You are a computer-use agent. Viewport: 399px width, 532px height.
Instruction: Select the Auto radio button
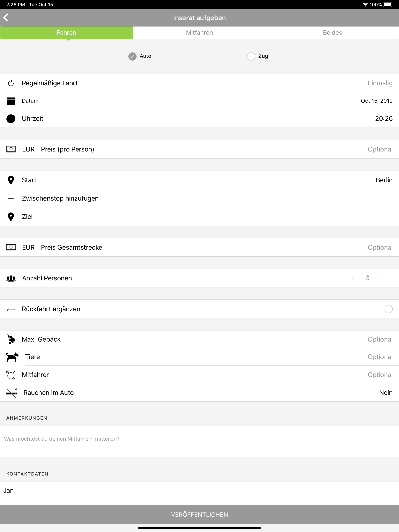coord(132,56)
